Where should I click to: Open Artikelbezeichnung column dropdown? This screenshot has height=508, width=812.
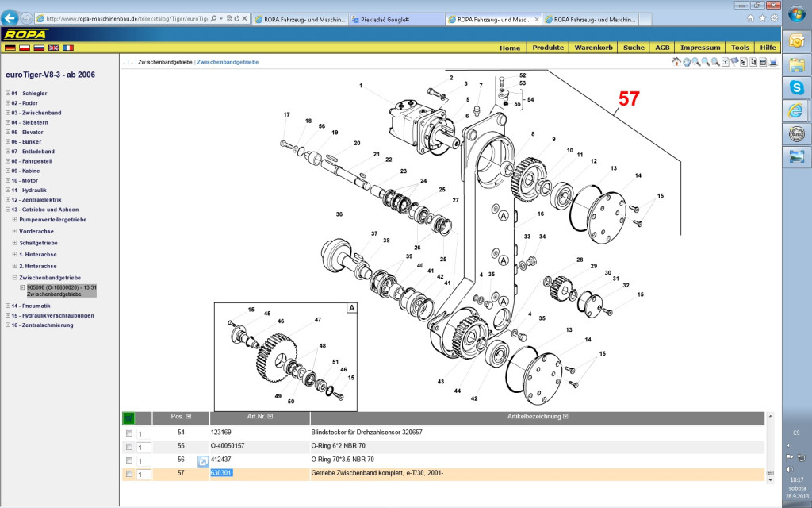[x=565, y=416]
